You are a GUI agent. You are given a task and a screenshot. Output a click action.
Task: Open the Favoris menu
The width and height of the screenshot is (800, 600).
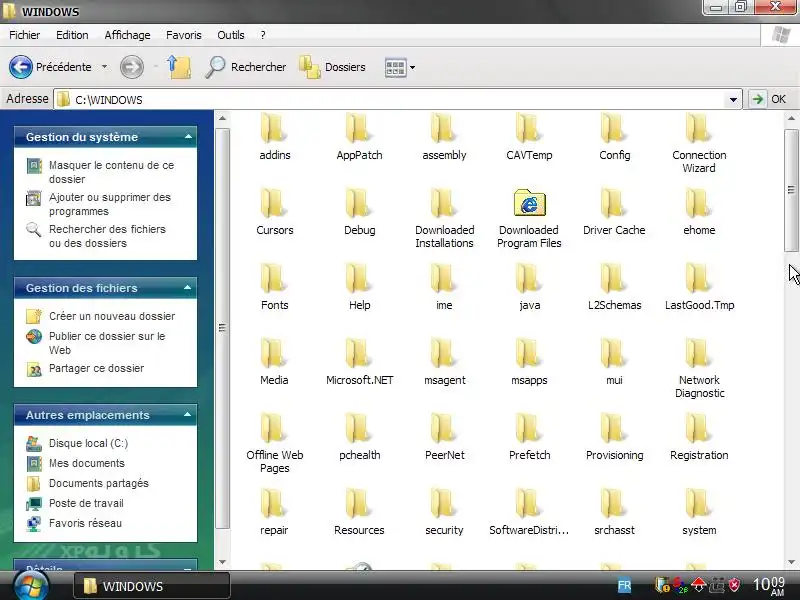tap(184, 35)
